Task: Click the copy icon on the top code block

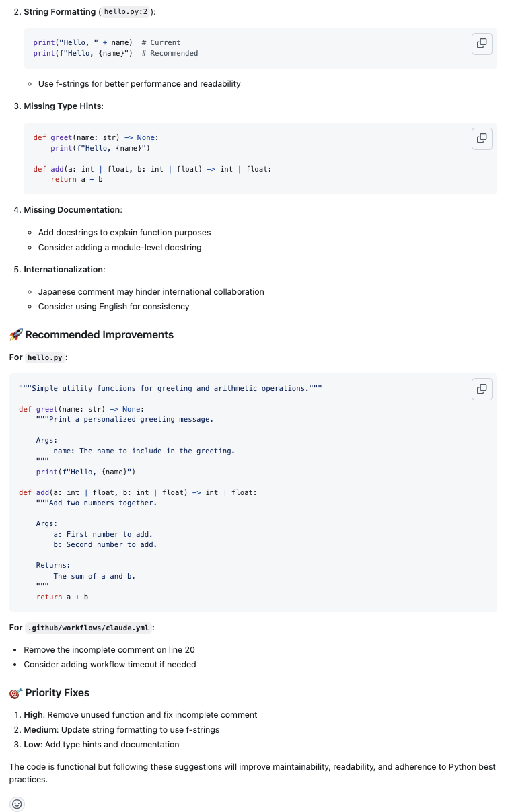Action: coord(482,43)
